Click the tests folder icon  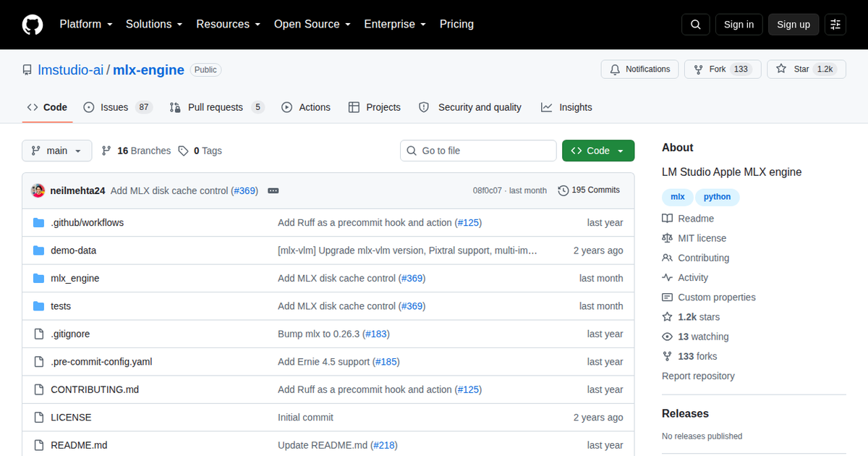pyautogui.click(x=39, y=306)
